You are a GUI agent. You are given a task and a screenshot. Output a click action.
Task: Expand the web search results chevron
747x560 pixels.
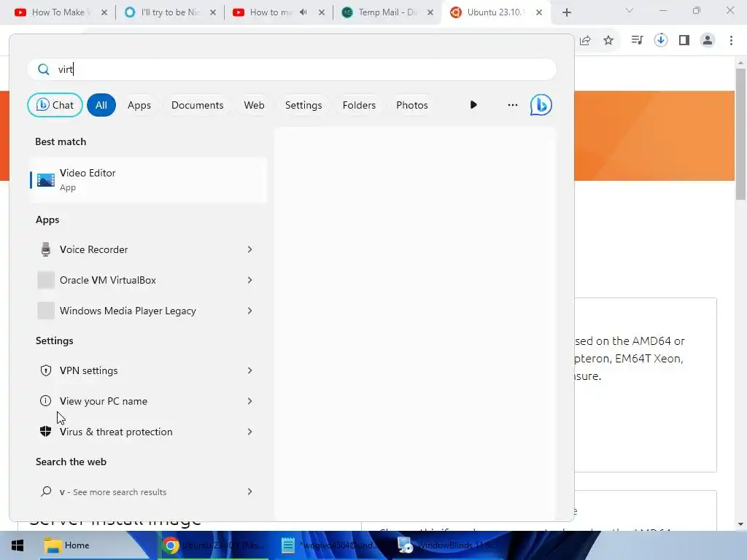click(249, 491)
